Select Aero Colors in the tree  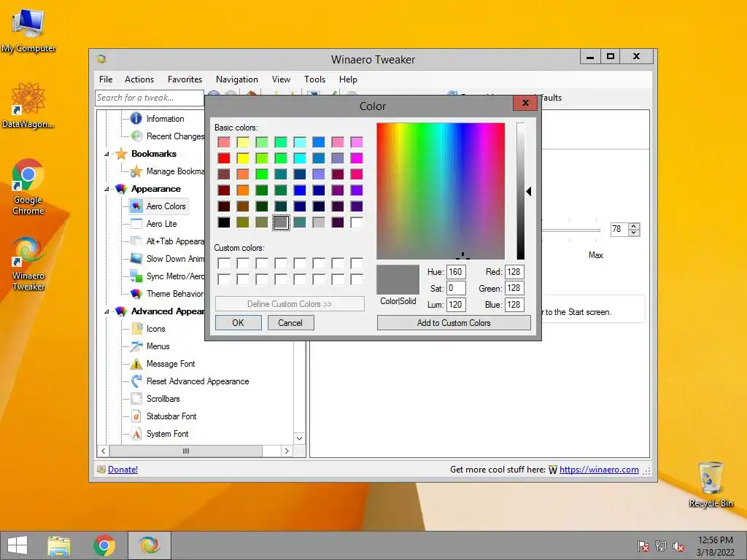166,206
